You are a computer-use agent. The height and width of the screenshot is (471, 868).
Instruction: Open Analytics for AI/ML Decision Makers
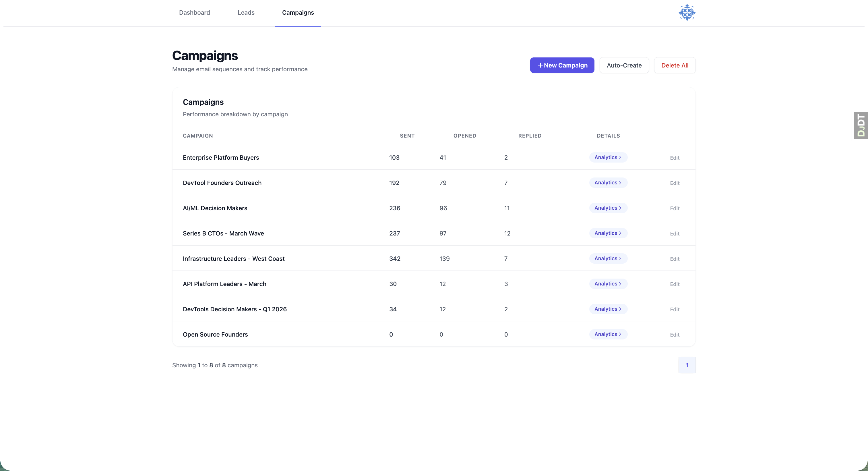(x=608, y=208)
